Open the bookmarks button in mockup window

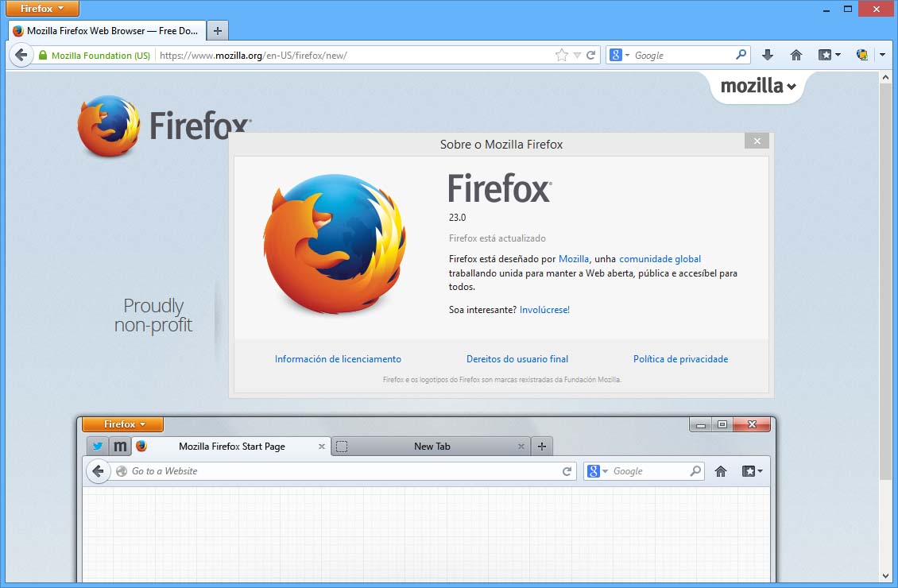[752, 471]
